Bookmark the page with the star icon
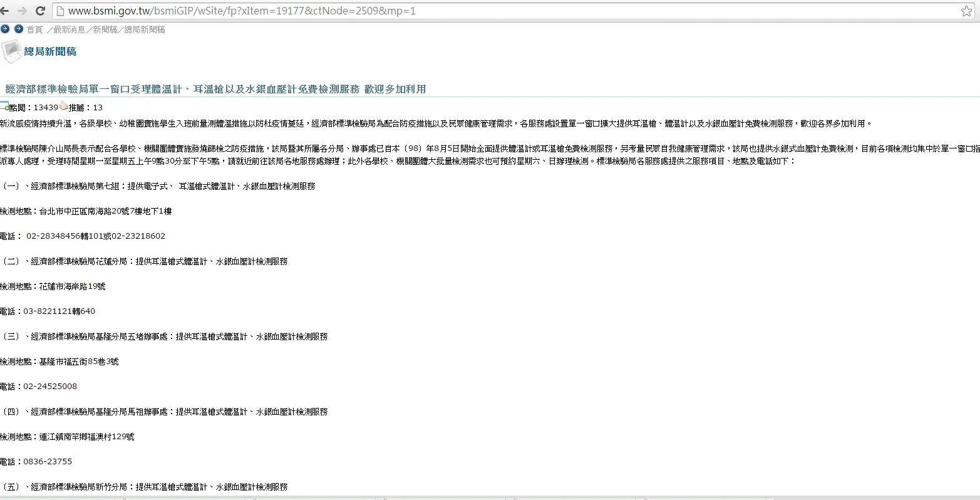Image resolution: width=980 pixels, height=500 pixels. 966,11
